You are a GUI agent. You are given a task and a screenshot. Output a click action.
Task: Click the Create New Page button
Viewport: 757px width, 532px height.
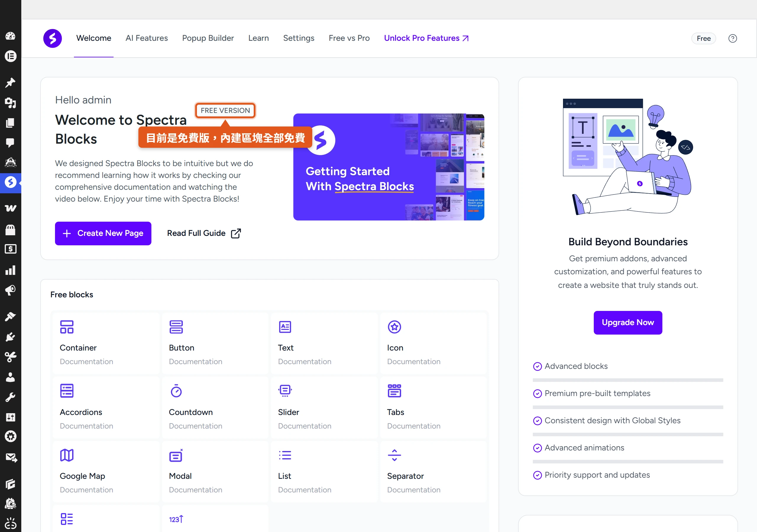[103, 233]
